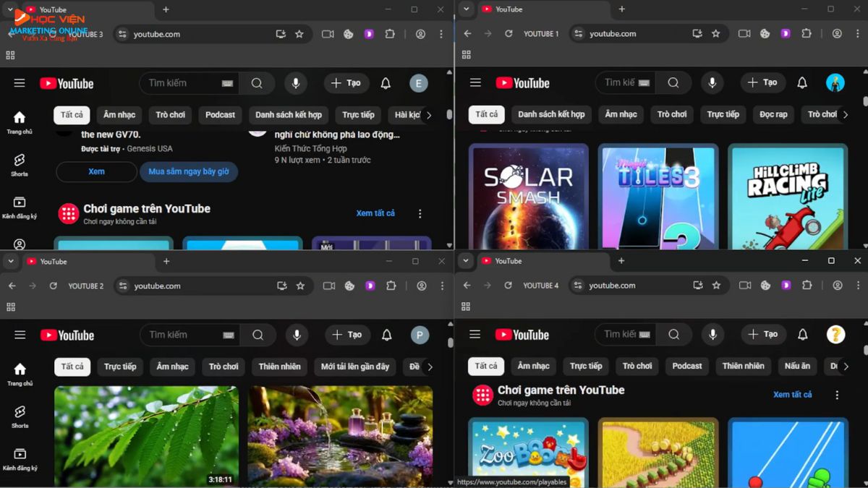The image size is (868, 488).
Task: Click the Tạo create button in YouTube 1 window
Action: coord(763,82)
